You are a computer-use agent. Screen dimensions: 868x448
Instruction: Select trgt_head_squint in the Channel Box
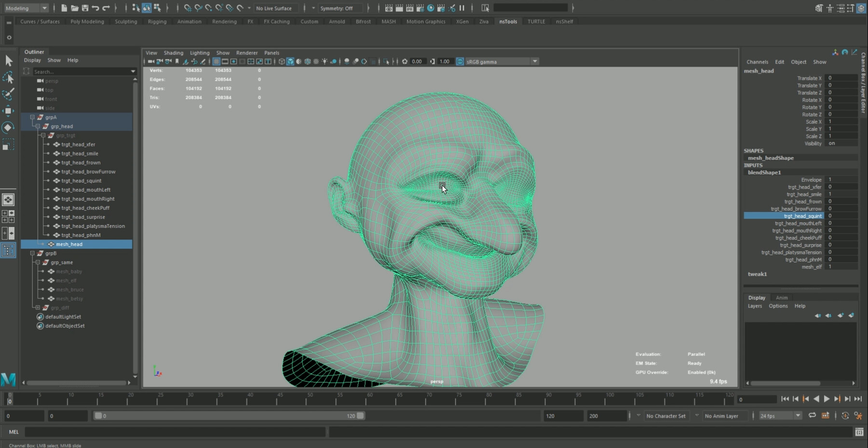802,216
